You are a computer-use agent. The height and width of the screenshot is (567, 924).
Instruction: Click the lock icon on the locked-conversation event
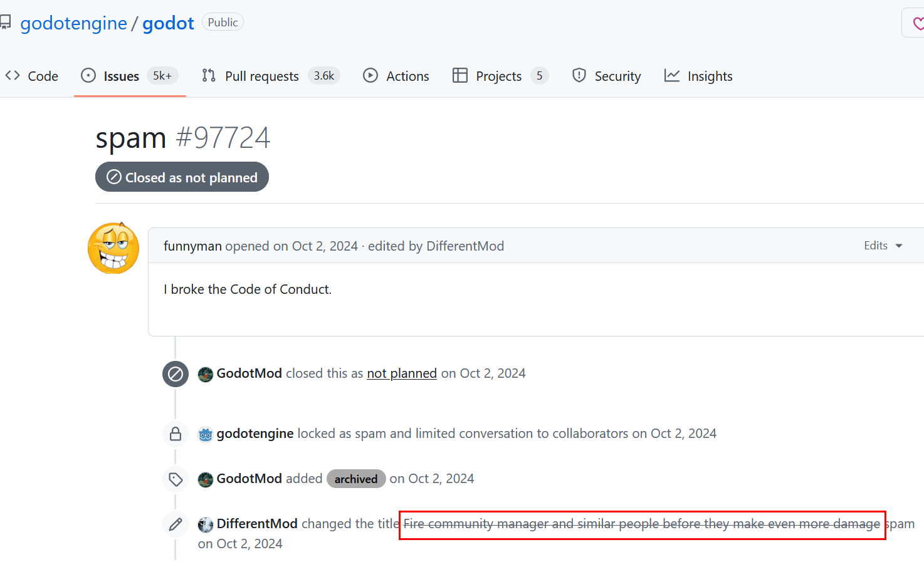tap(175, 434)
